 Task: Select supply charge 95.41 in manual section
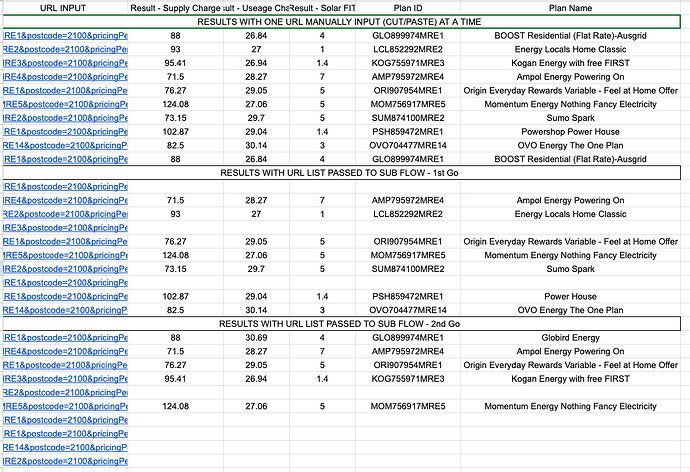pyautogui.click(x=175, y=63)
